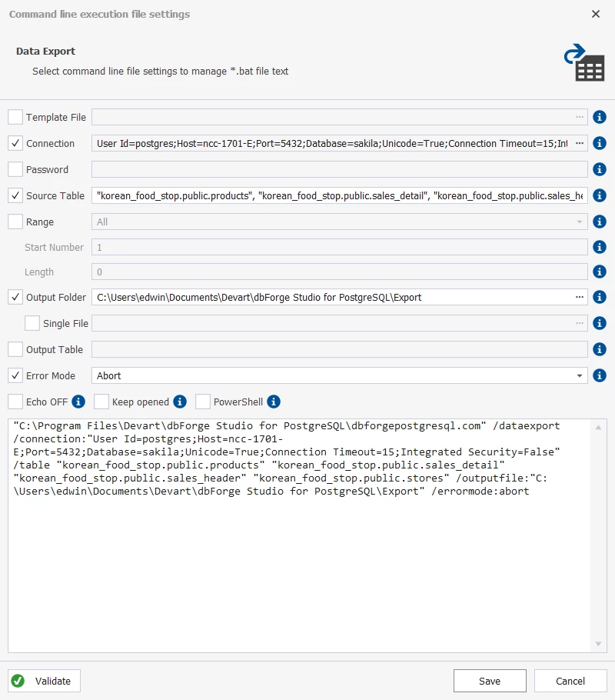Click into the Source Table field
Viewport: 615px width, 700px height.
pyautogui.click(x=340, y=195)
